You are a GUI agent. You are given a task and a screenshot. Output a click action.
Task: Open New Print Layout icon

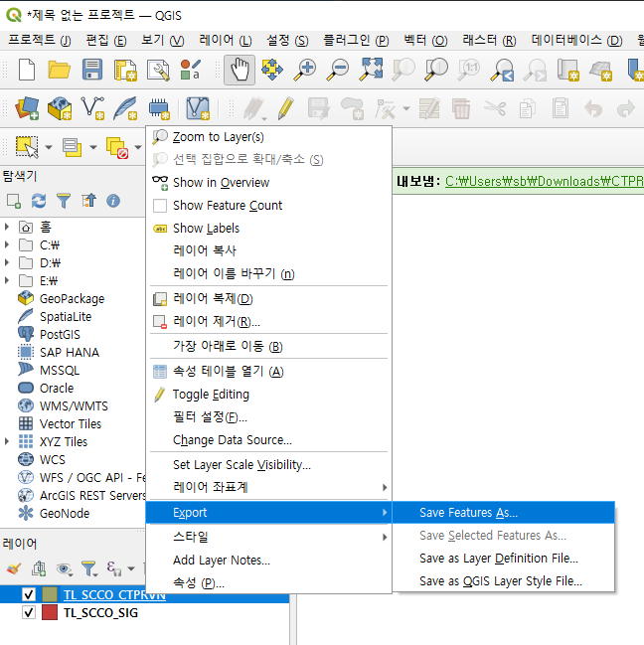[x=125, y=70]
